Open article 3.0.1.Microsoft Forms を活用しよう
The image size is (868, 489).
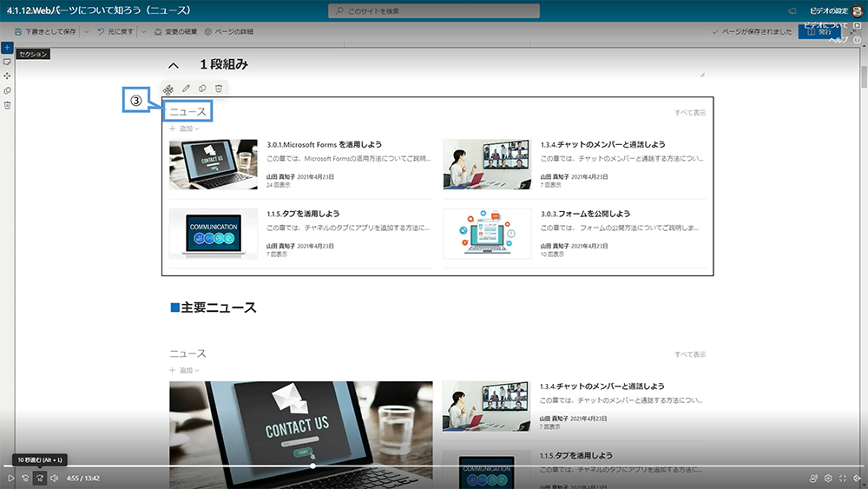click(325, 144)
